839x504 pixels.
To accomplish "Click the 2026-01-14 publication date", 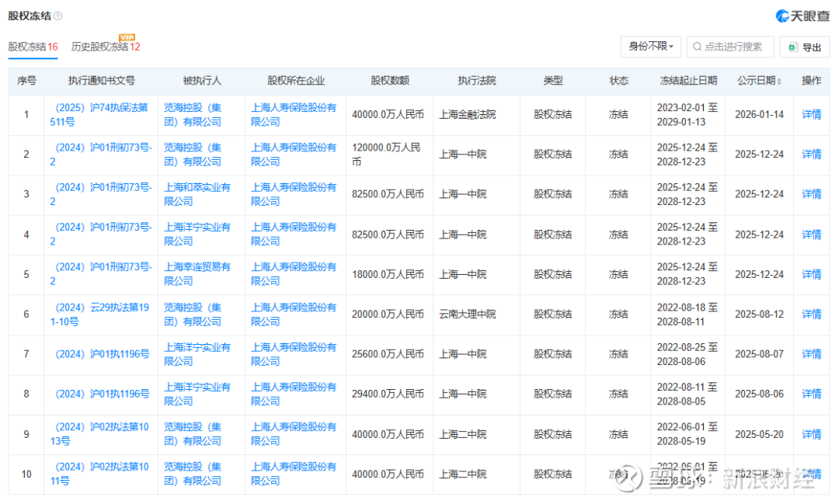I will [759, 114].
